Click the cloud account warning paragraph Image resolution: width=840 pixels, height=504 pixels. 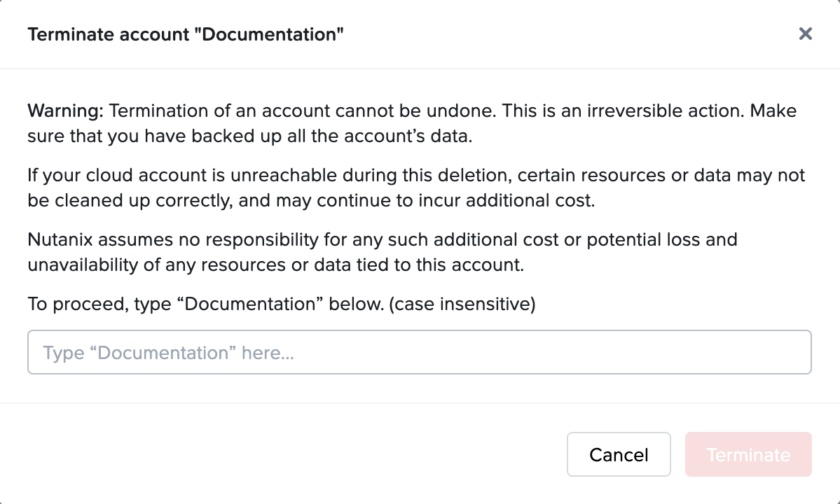pos(415,188)
